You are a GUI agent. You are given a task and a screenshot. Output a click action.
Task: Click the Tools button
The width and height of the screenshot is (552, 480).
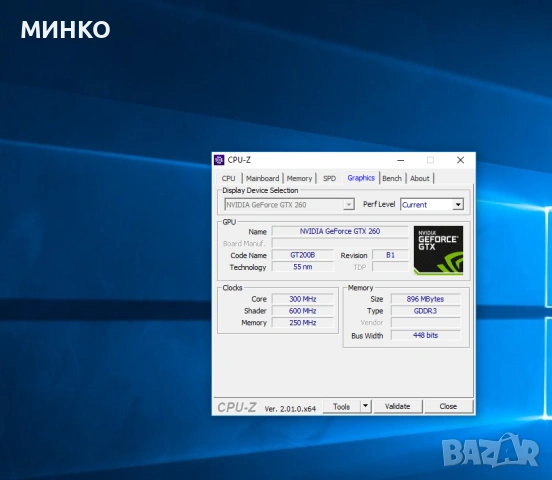point(341,406)
